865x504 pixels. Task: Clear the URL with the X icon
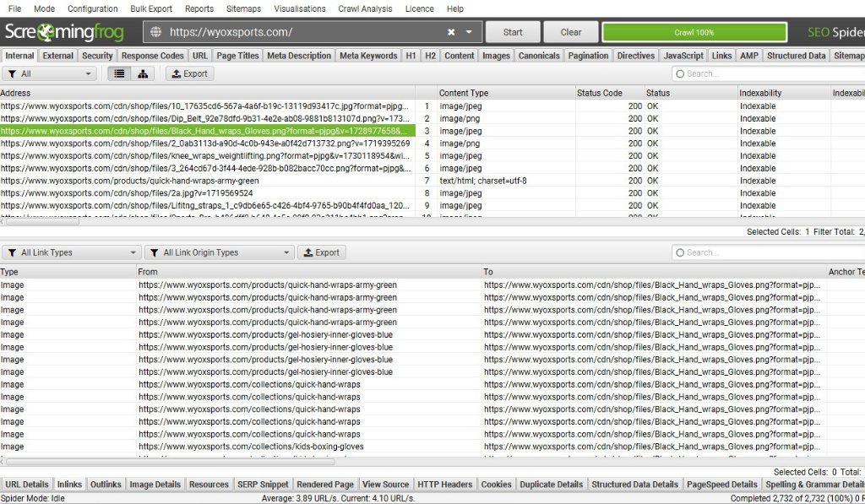pyautogui.click(x=451, y=32)
